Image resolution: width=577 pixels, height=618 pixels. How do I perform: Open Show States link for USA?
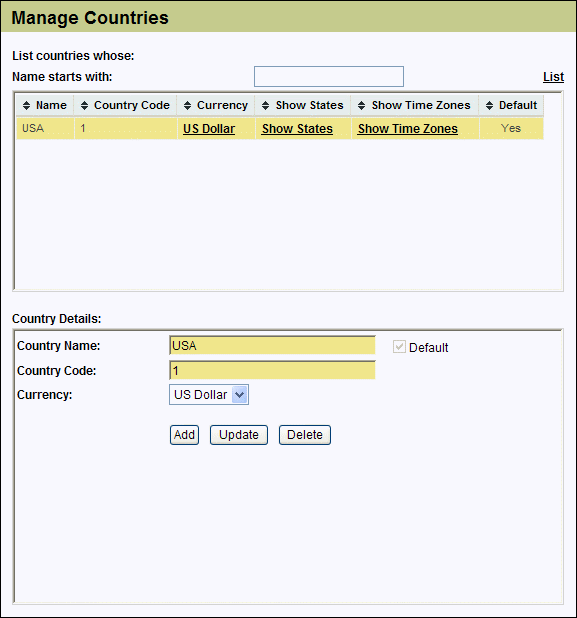coord(297,129)
